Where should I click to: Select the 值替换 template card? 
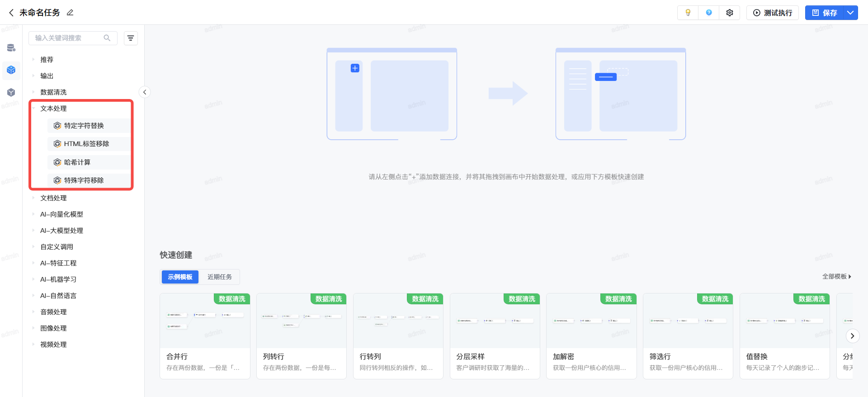tap(785, 336)
